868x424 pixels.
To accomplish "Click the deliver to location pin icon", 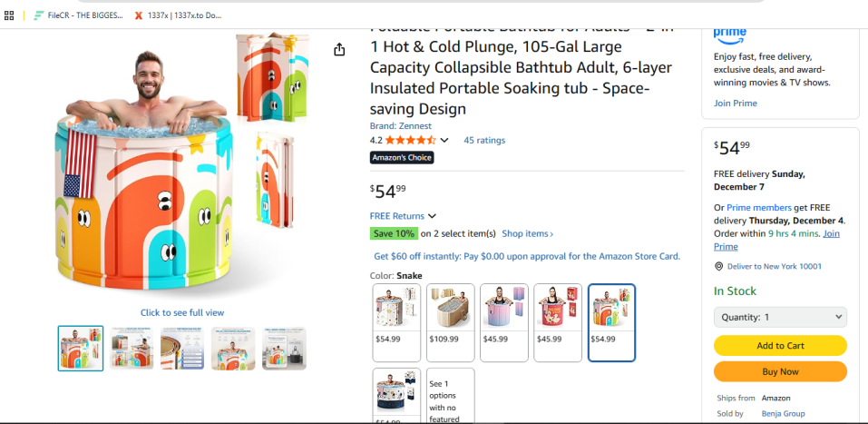I will (718, 267).
